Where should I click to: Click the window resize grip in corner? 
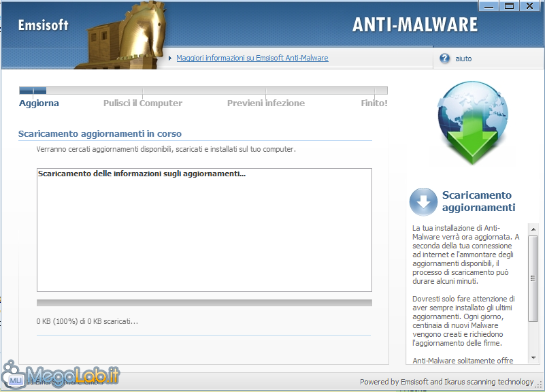point(540,384)
